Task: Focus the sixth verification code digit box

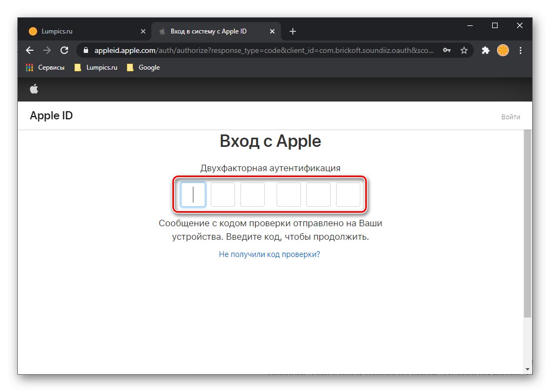Action: pos(348,194)
